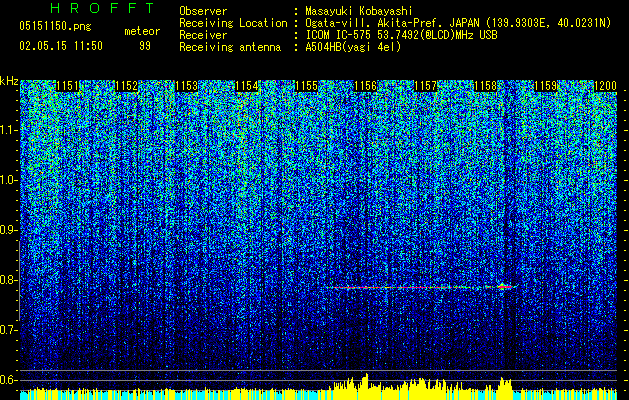This screenshot has height=400, width=629.
Task: Click the 1152 time marker
Action: pos(126,86)
